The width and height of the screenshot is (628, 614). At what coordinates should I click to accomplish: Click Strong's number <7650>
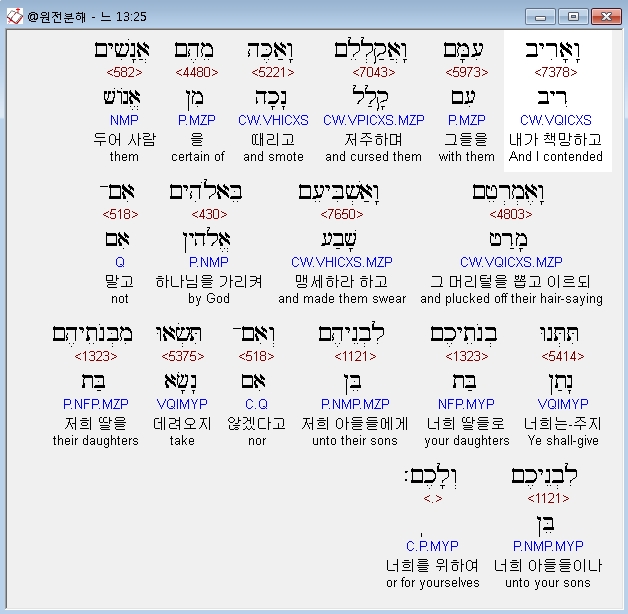(x=342, y=214)
